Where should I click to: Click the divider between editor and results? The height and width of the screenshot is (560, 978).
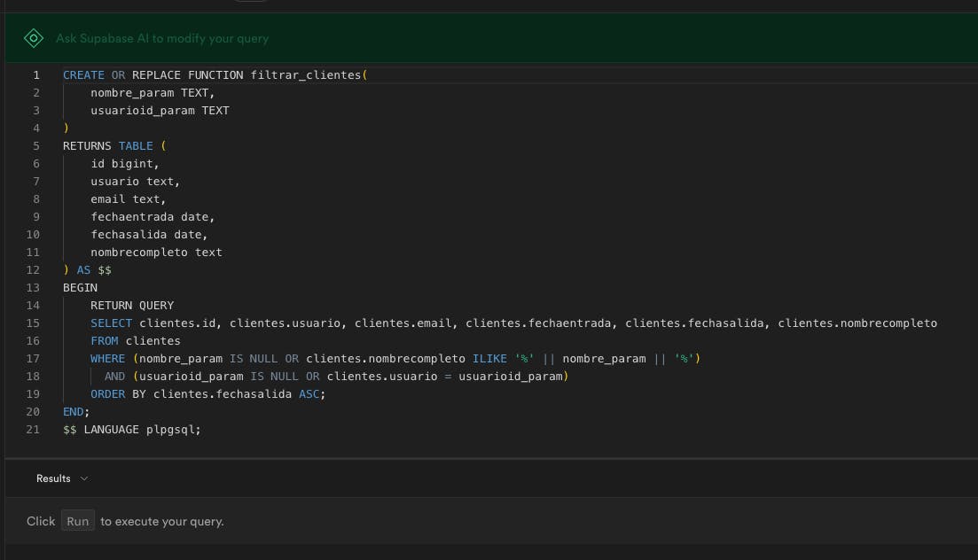[x=489, y=458]
